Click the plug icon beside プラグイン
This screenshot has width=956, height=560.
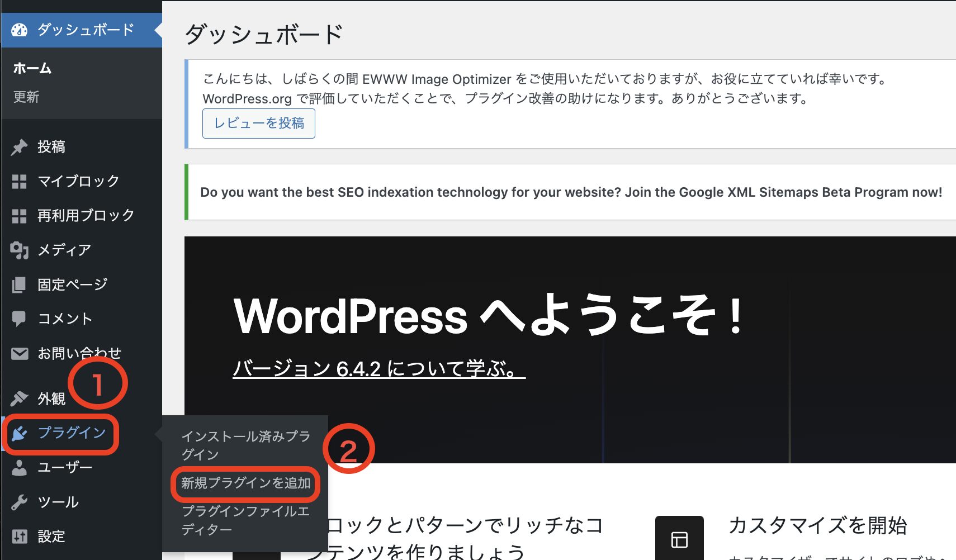point(20,433)
